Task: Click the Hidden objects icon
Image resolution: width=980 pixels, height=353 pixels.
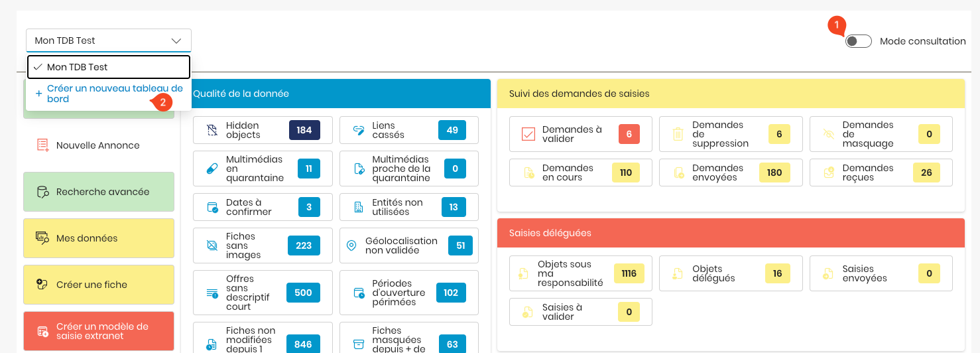Action: pyautogui.click(x=212, y=130)
